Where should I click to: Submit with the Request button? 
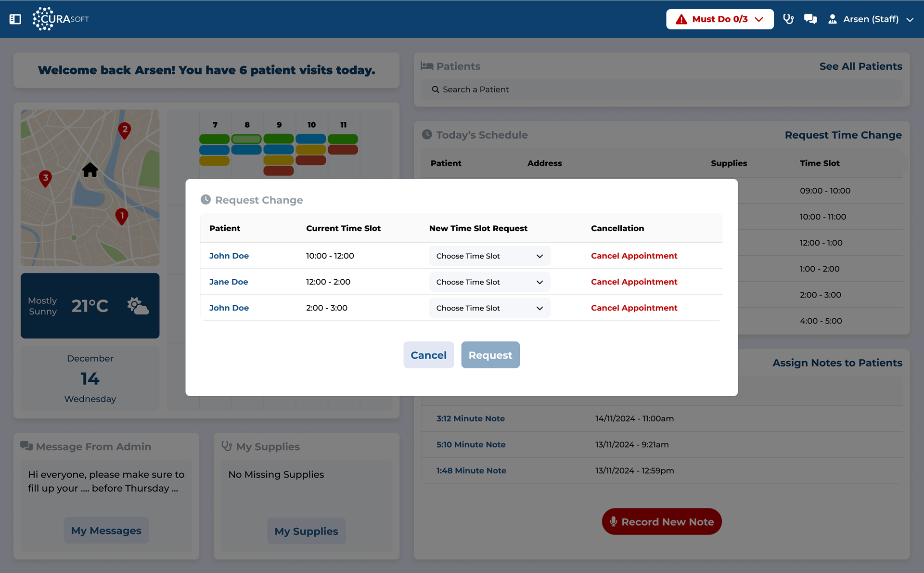click(490, 355)
